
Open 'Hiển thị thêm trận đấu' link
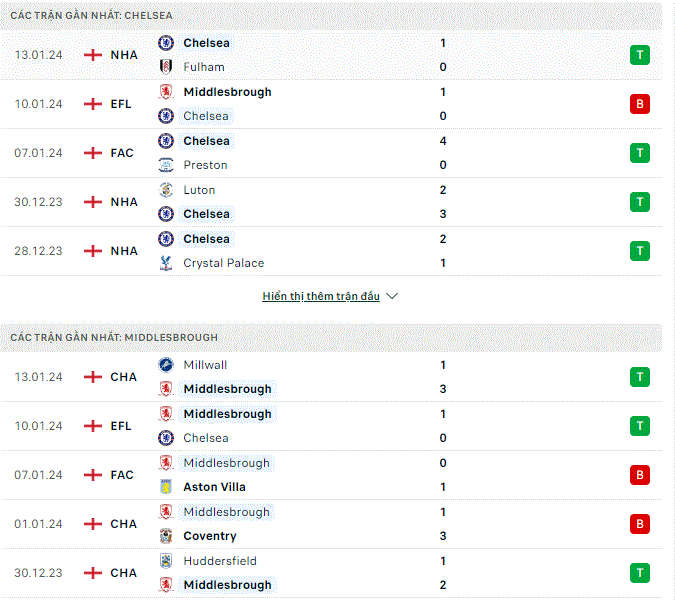[321, 296]
